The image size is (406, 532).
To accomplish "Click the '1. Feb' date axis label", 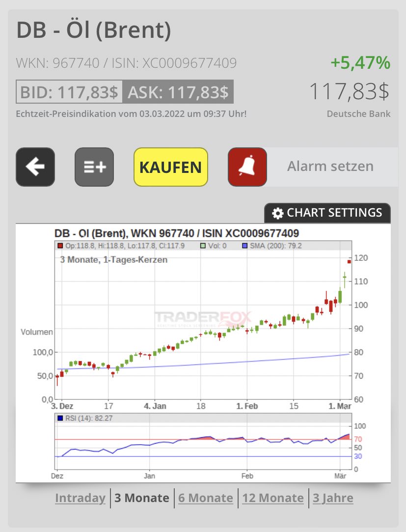I will [x=247, y=406].
